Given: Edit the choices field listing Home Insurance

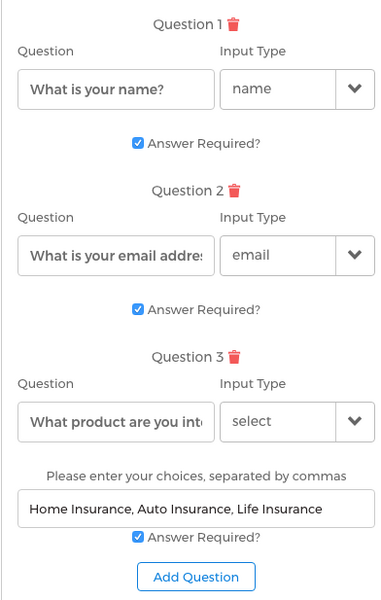Looking at the screenshot, I should 196,509.
